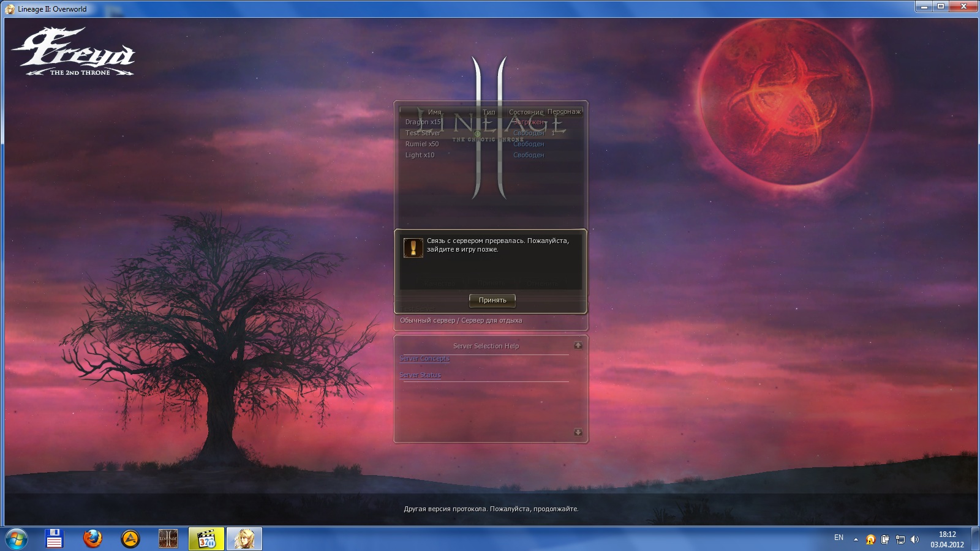The height and width of the screenshot is (551, 980).
Task: Minimize the Lineage II: Overworld window
Action: pyautogui.click(x=924, y=6)
